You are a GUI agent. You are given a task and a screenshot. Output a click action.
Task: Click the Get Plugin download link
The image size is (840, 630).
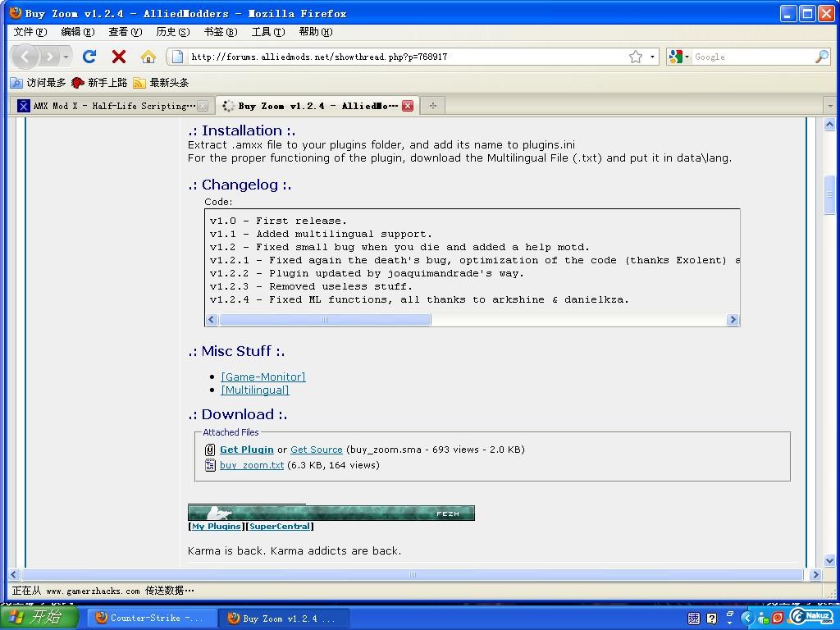[x=246, y=450]
